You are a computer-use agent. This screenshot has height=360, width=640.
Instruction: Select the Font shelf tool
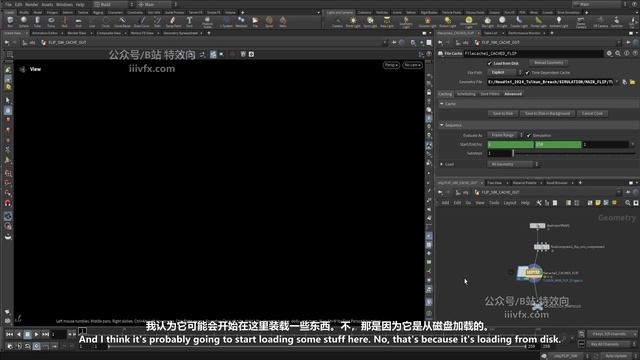[x=189, y=22]
